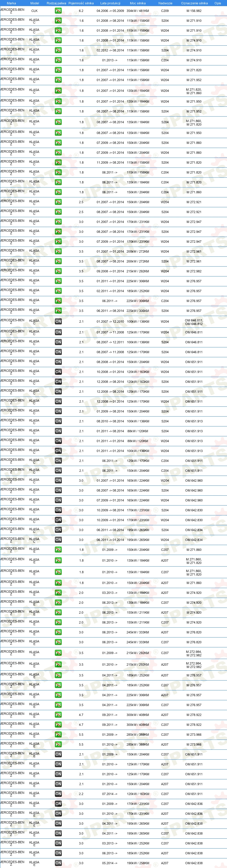Select the production years 10.2008 -> 01.2014
The height and width of the screenshot is (868, 227).
coord(110,372)
